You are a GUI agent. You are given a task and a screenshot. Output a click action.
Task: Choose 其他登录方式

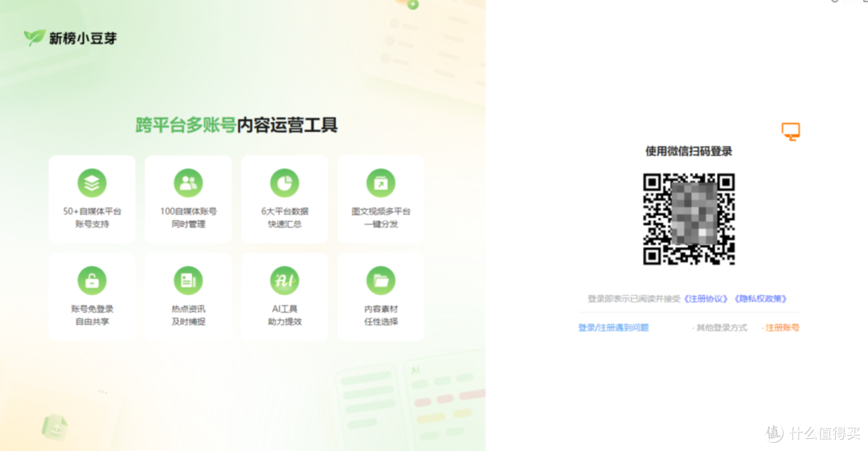click(720, 327)
